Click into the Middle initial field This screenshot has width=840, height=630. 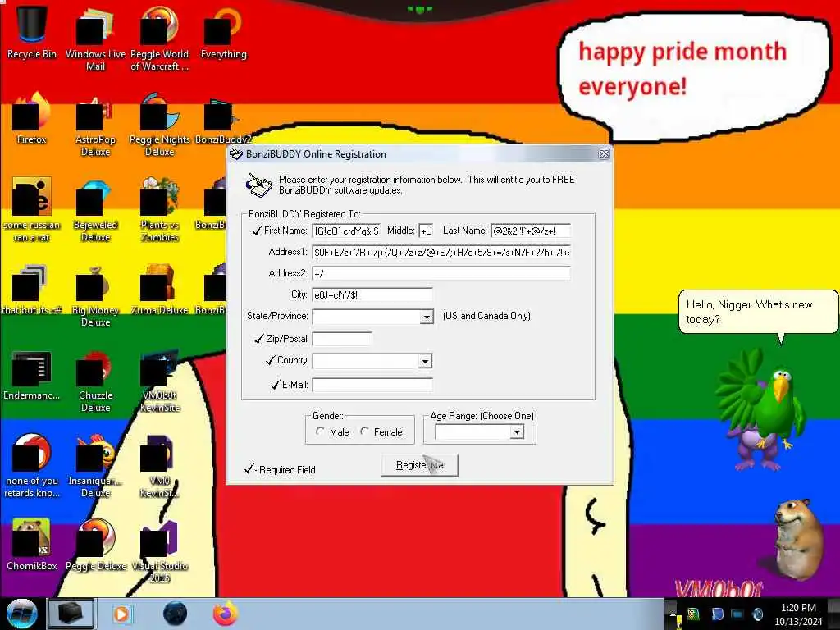point(426,231)
